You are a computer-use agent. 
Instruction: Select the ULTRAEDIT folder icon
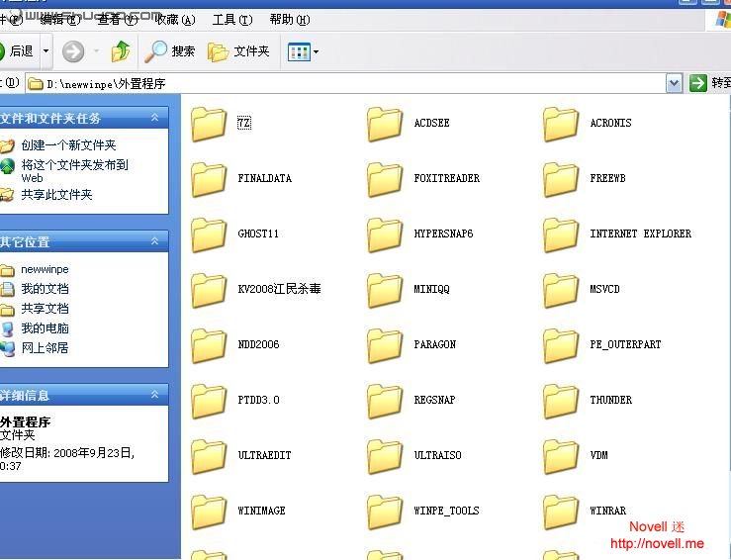click(209, 456)
